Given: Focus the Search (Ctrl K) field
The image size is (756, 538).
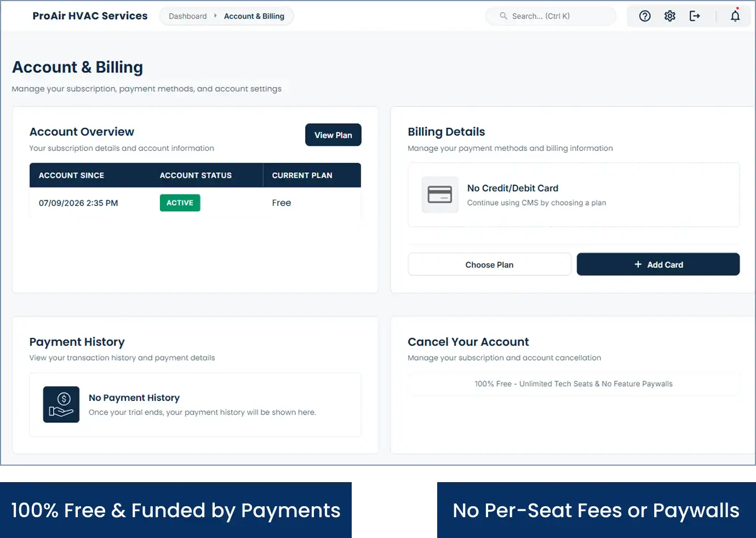Looking at the screenshot, I should pos(551,16).
